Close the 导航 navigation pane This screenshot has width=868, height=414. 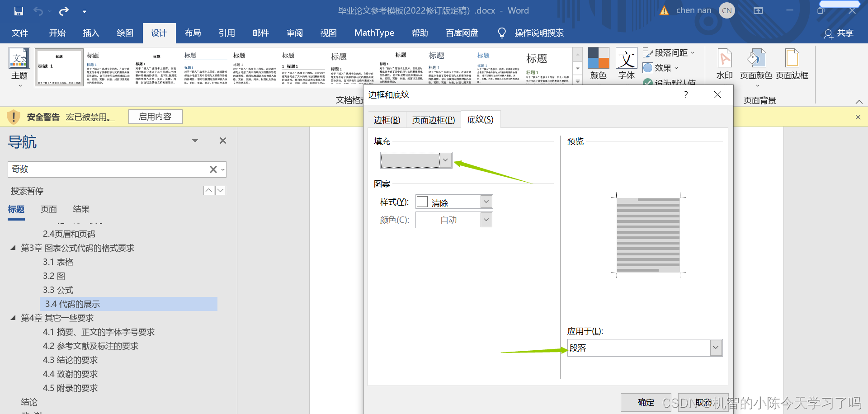(x=223, y=141)
